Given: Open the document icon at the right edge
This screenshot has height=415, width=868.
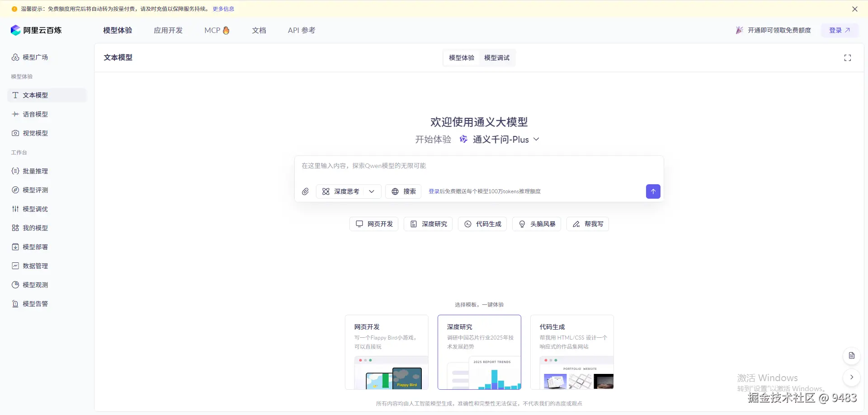Looking at the screenshot, I should [x=852, y=355].
